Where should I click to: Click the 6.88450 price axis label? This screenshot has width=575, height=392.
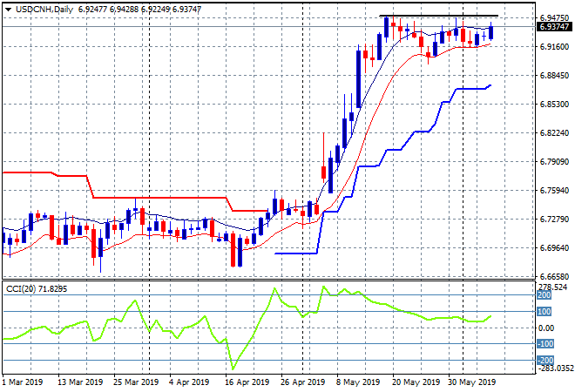tap(554, 76)
